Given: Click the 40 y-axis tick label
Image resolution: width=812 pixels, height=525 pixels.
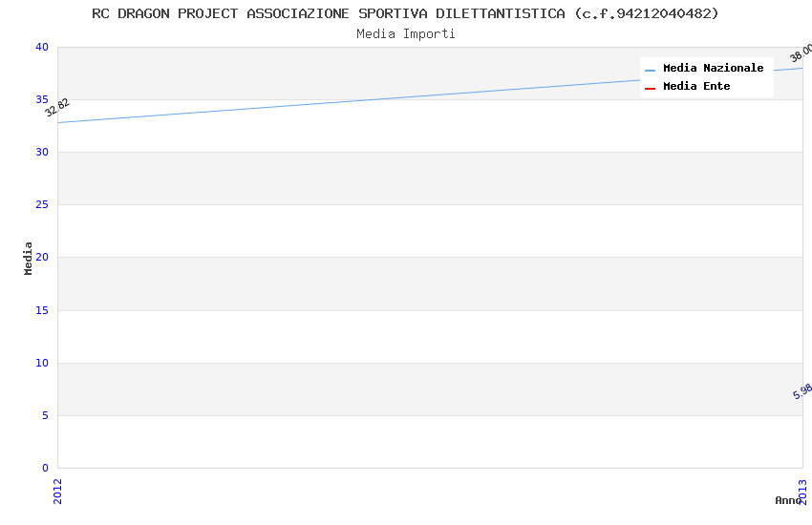Looking at the screenshot, I should click(x=41, y=48).
